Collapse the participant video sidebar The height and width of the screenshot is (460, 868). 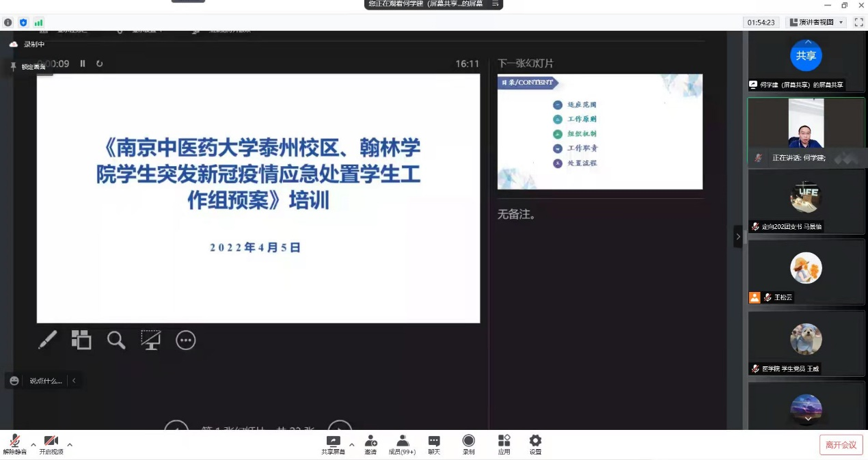pos(737,236)
